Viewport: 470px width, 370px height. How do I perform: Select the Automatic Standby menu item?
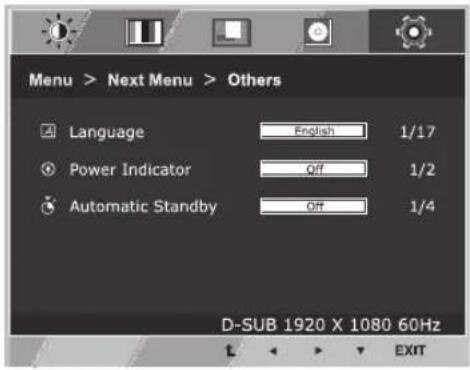click(143, 206)
